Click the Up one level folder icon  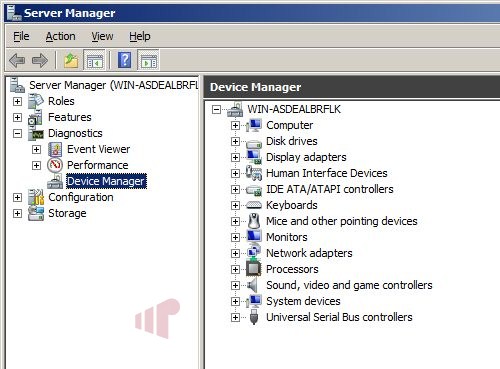coord(71,60)
